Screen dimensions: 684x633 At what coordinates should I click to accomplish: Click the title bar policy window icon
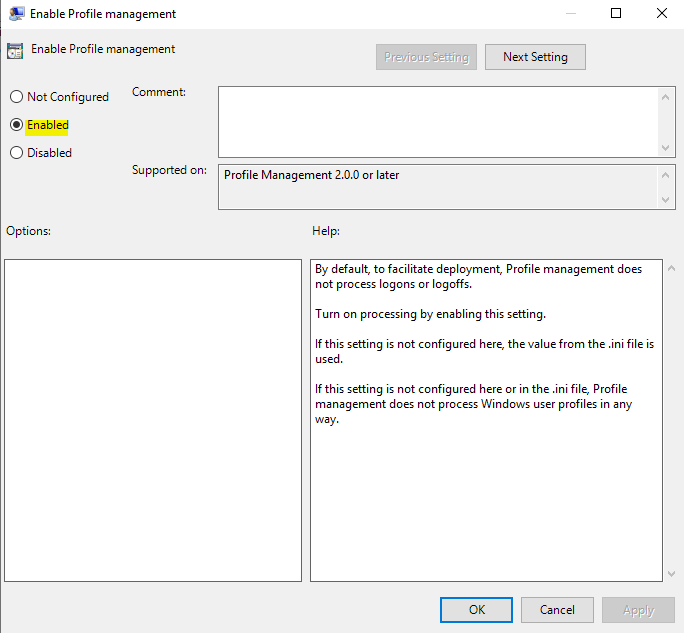pyautogui.click(x=17, y=14)
